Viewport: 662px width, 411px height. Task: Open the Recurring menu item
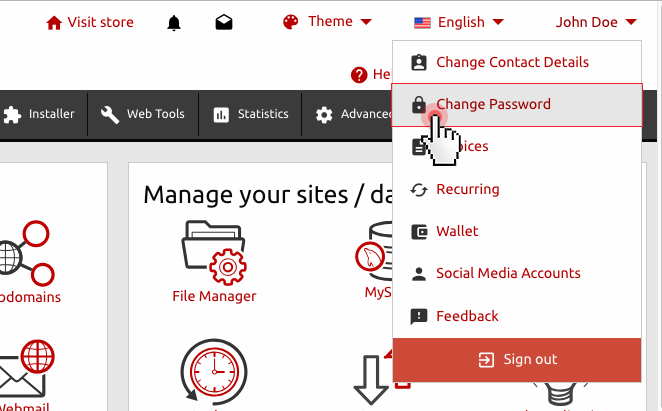click(467, 189)
